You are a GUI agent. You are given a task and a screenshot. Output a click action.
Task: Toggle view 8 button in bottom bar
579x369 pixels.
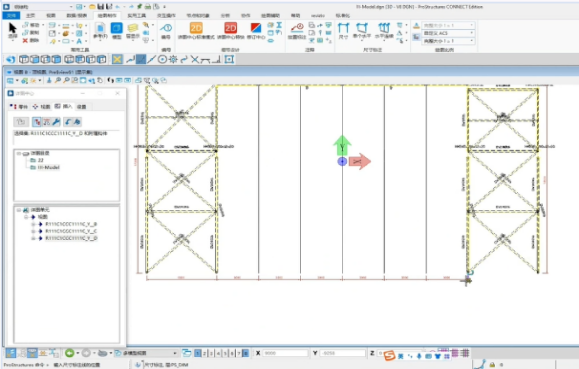pyautogui.click(x=246, y=353)
